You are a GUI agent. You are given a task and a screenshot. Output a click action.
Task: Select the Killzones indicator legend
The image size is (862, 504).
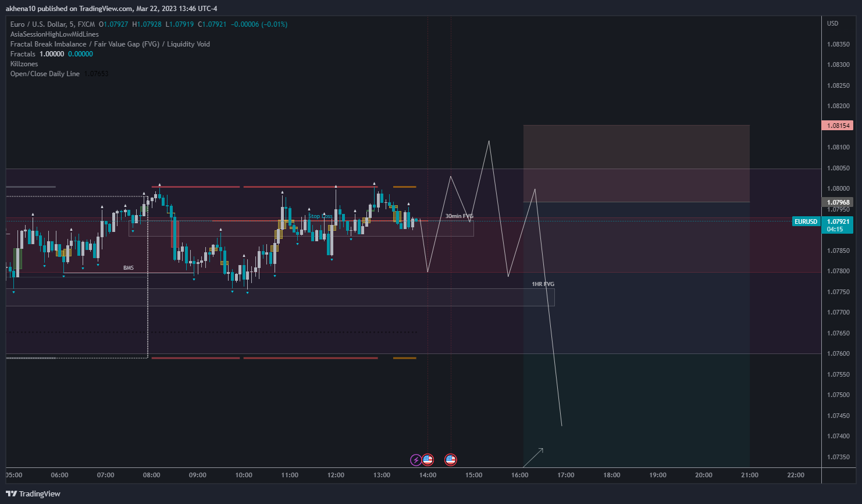(24, 64)
